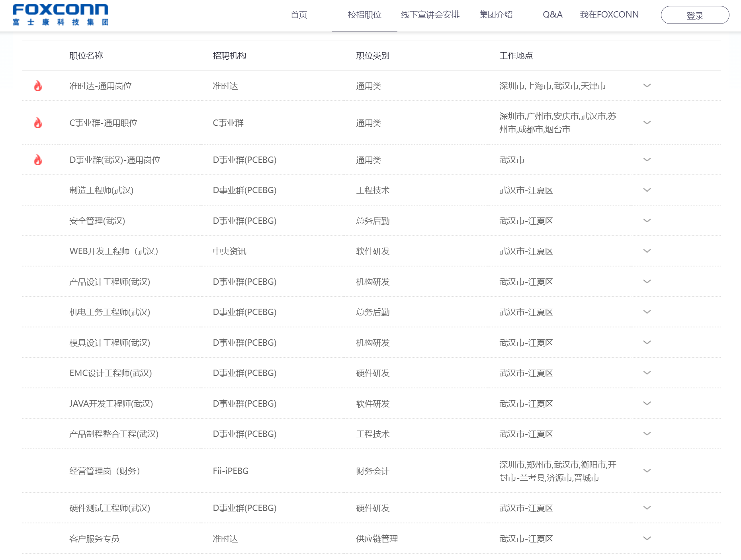
Task: Open the EMC设计工程师(武汉) job title
Action: click(x=111, y=373)
